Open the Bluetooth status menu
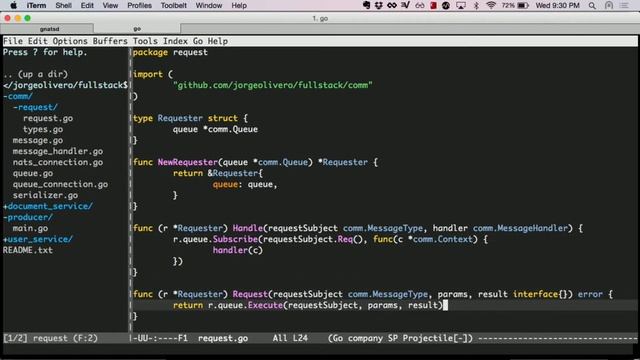Screen dimensions: 640x360 476,5
